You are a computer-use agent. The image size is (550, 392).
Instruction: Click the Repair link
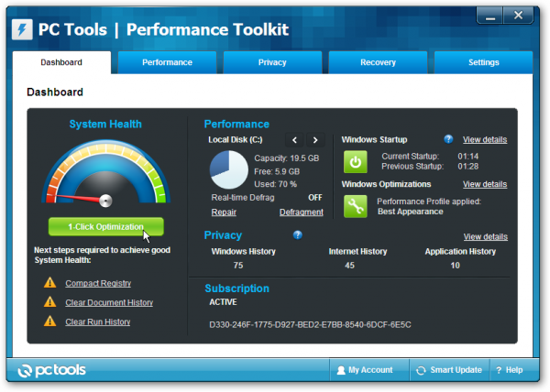pos(224,212)
